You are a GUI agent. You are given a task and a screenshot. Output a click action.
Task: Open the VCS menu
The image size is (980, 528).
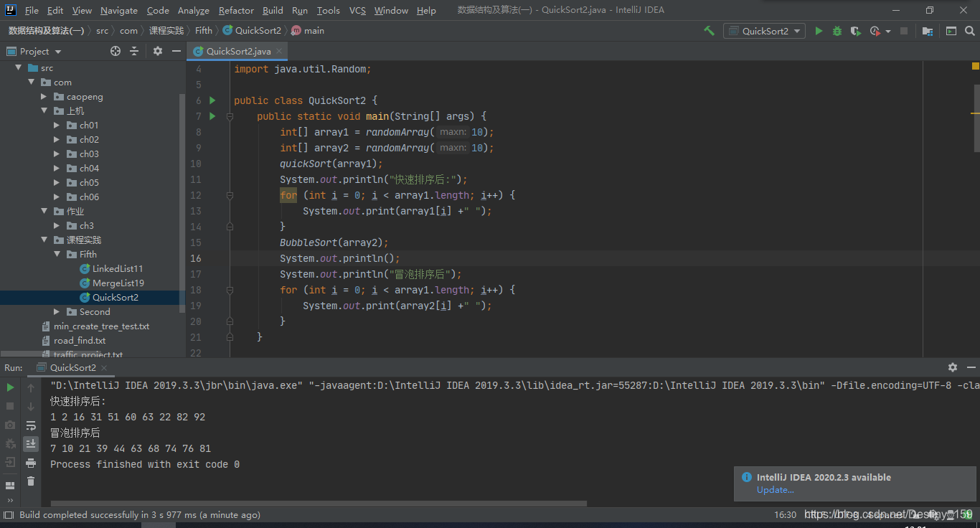pos(357,10)
